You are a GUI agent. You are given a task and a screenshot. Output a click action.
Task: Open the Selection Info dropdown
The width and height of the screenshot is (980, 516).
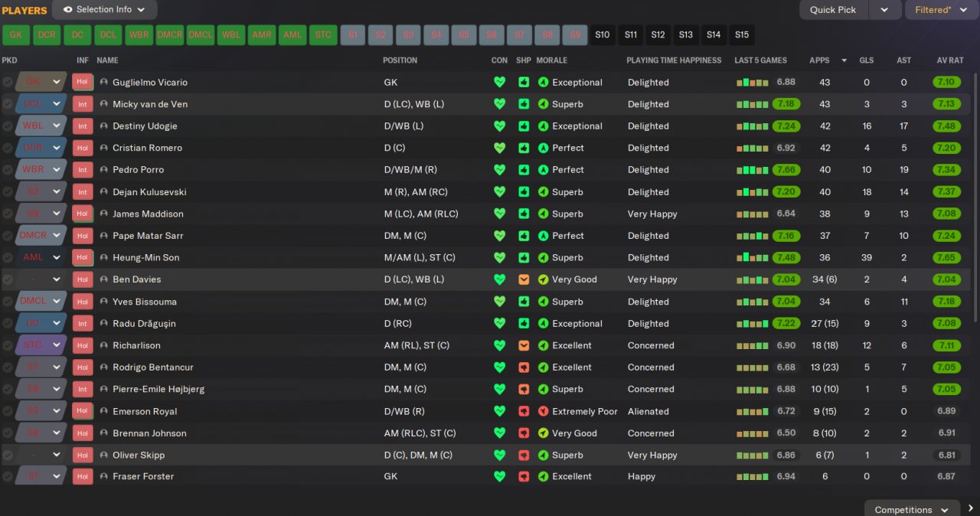105,10
